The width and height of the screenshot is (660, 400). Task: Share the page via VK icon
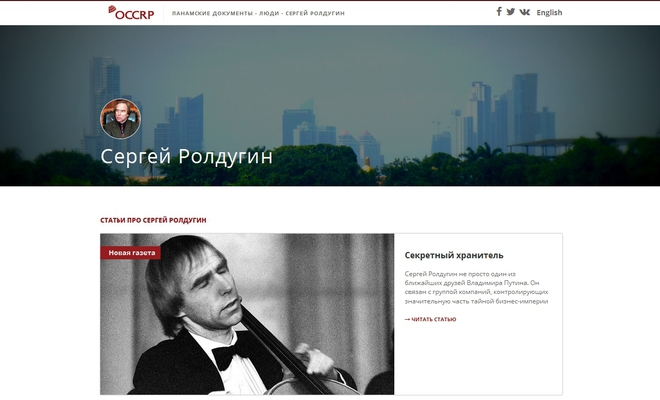(524, 12)
